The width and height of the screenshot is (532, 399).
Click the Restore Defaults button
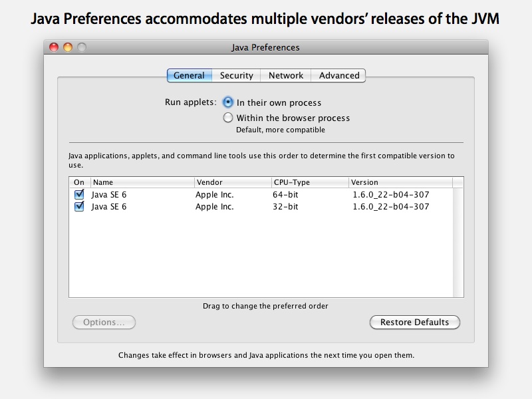tap(414, 322)
